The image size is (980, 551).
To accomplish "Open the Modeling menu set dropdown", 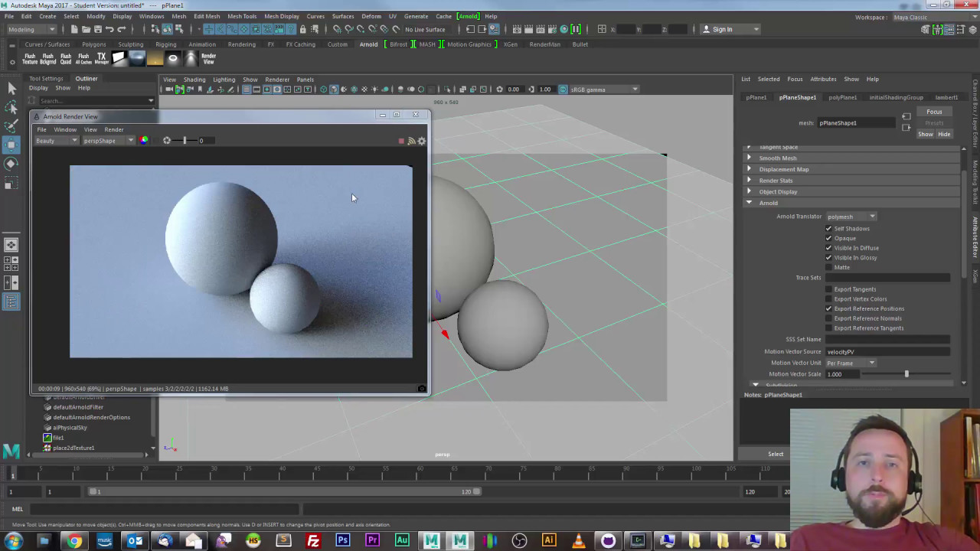I will (x=31, y=29).
